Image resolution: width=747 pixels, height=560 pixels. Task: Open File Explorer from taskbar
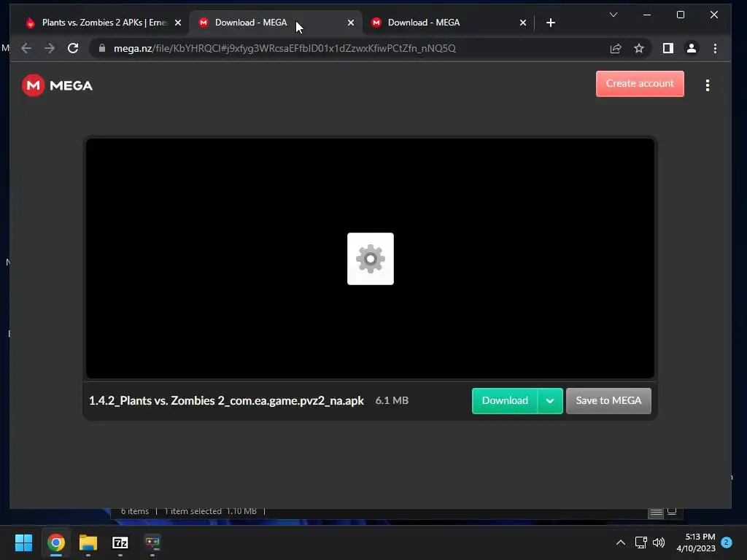[x=88, y=542]
